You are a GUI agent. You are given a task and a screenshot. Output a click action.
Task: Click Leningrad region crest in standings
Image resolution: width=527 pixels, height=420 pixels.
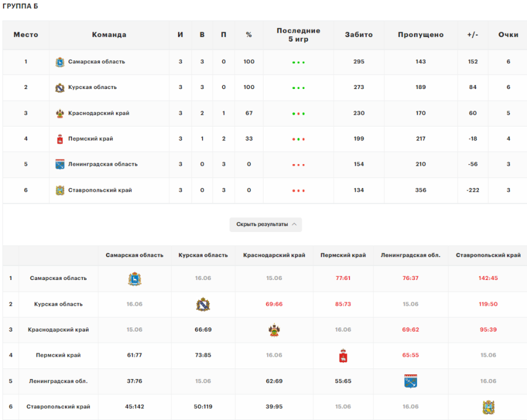click(x=59, y=164)
